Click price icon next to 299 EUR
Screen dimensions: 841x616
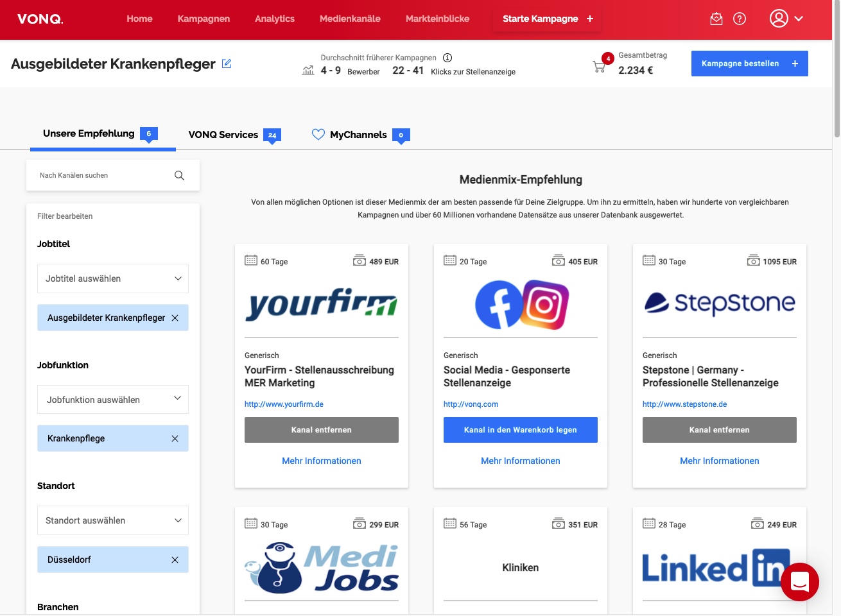tap(360, 524)
